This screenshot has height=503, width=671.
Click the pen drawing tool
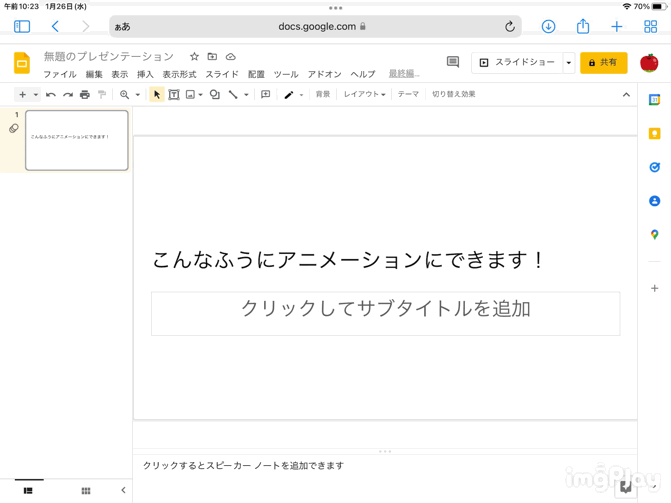(x=289, y=95)
